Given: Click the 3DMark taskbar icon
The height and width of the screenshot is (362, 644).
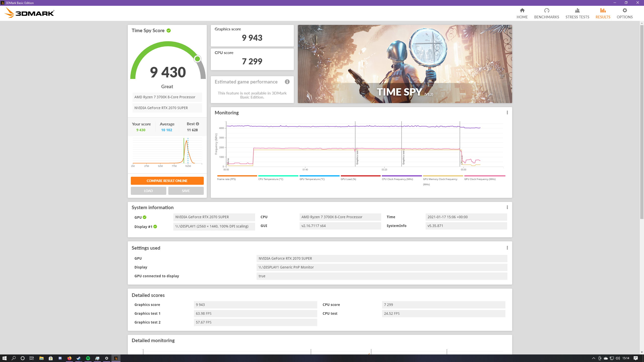Looking at the screenshot, I should [x=116, y=358].
